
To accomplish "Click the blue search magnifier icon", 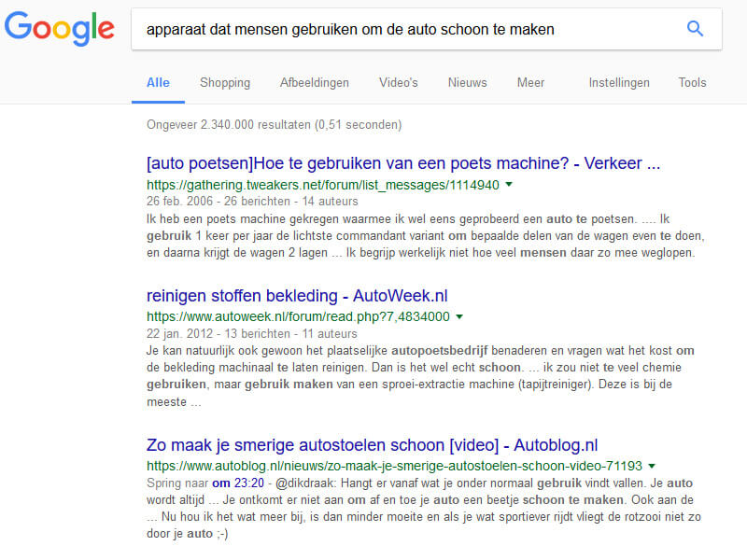I will [695, 29].
